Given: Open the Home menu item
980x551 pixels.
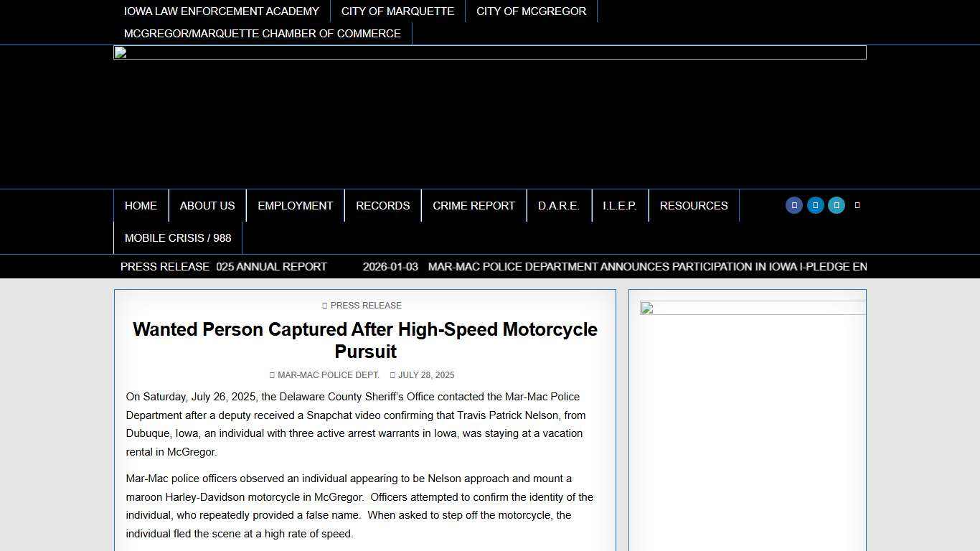Looking at the screenshot, I should coord(141,206).
